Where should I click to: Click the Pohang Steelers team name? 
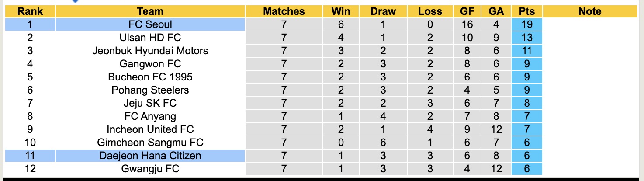point(150,90)
